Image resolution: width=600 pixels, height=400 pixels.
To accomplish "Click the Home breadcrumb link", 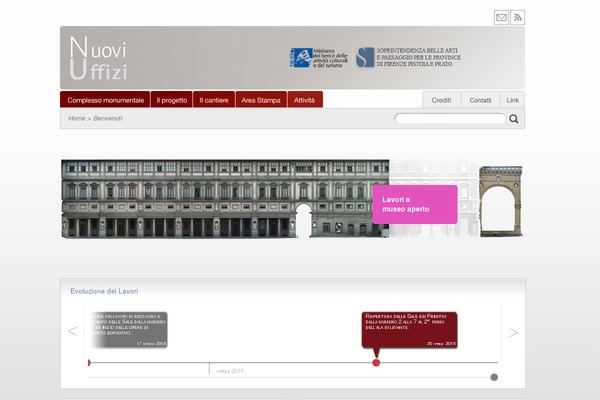I will click(77, 119).
